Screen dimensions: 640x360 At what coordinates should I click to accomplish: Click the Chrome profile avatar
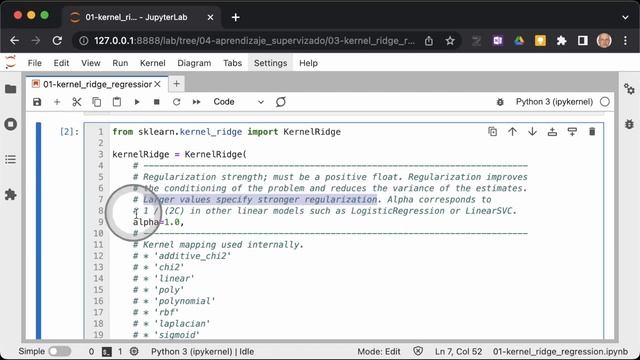click(604, 40)
